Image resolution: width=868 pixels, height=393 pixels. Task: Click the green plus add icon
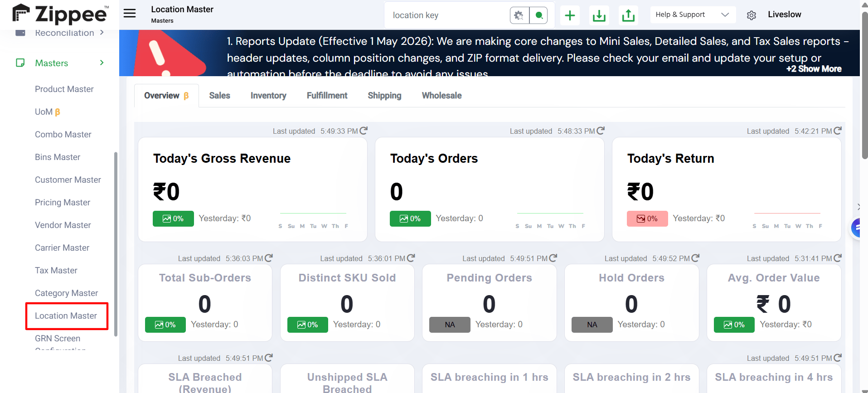pos(570,15)
